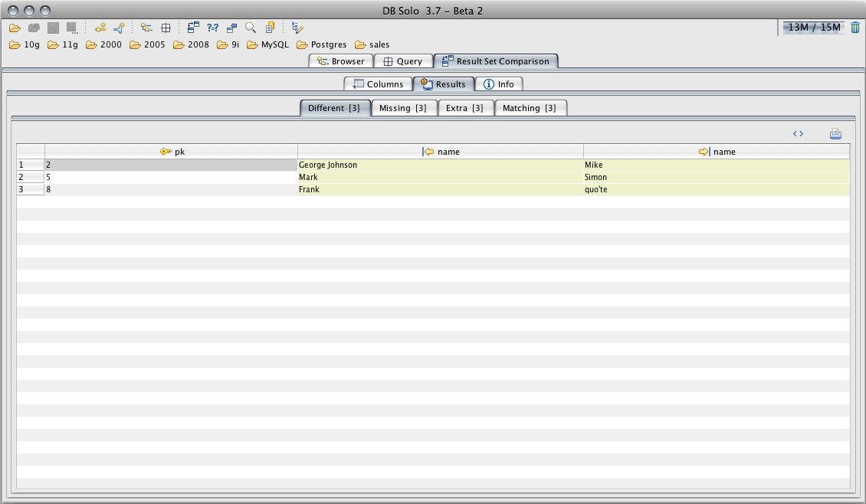
Task: Show the Different [3] rows tab
Action: pos(335,108)
